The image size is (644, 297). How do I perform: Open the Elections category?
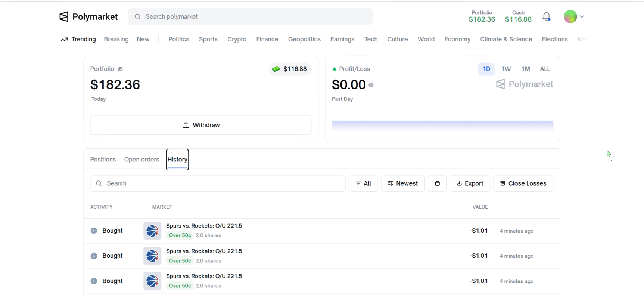pos(555,39)
